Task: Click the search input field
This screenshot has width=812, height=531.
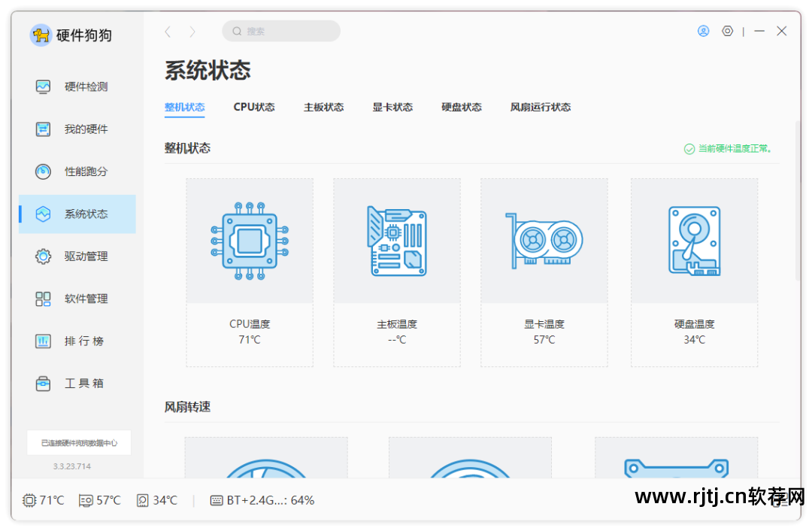Action: point(280,31)
